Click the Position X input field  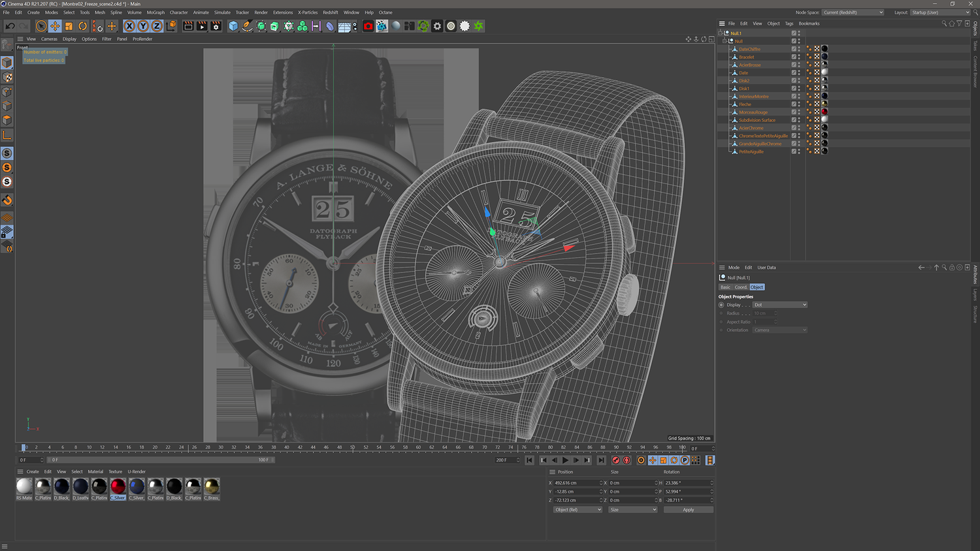pyautogui.click(x=576, y=483)
